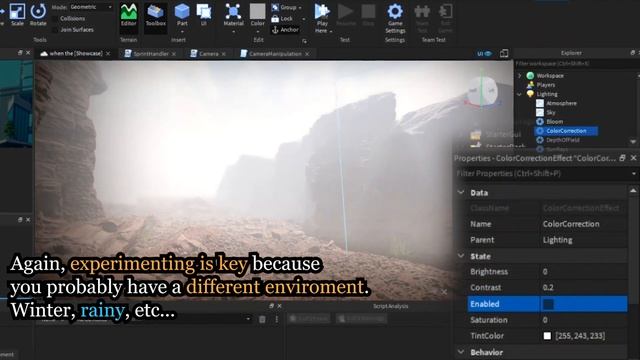The image size is (640, 360).
Task: Switch to the CameraManipulation tab
Action: click(x=275, y=54)
